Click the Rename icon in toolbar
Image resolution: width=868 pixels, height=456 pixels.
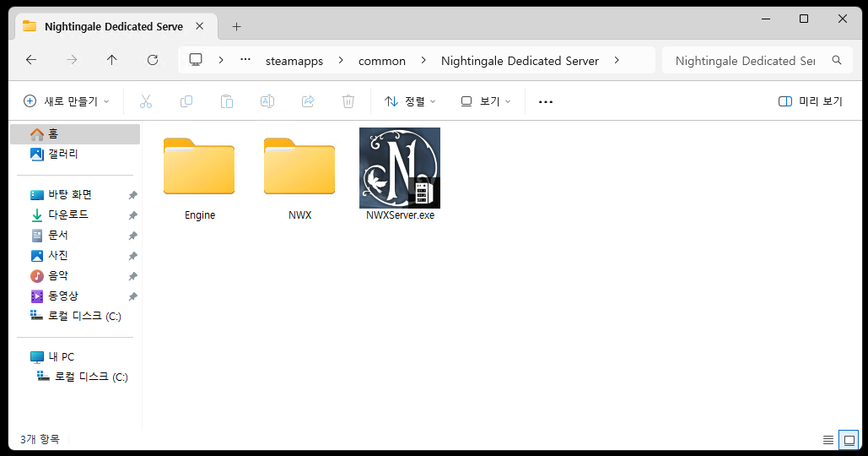point(267,101)
